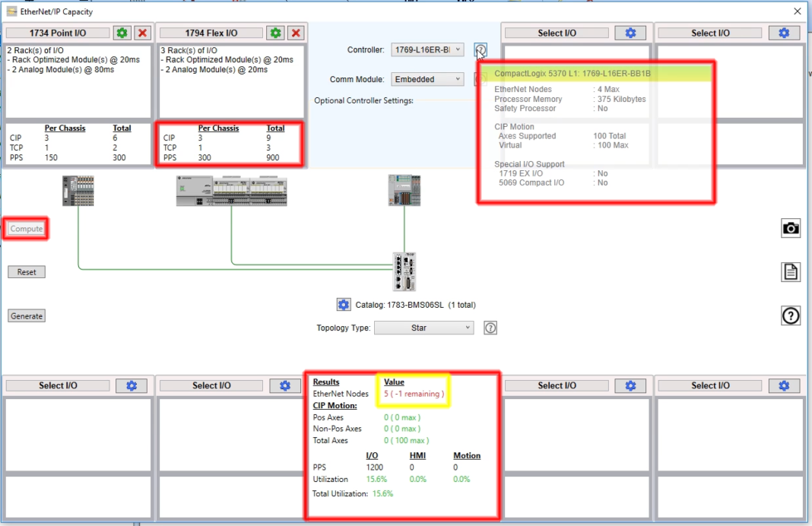The height and width of the screenshot is (526, 812).
Task: Click the camera snapshot icon
Action: (x=791, y=228)
